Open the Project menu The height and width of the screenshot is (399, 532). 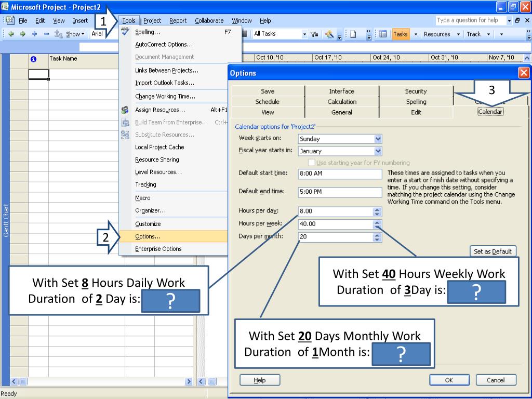click(152, 21)
